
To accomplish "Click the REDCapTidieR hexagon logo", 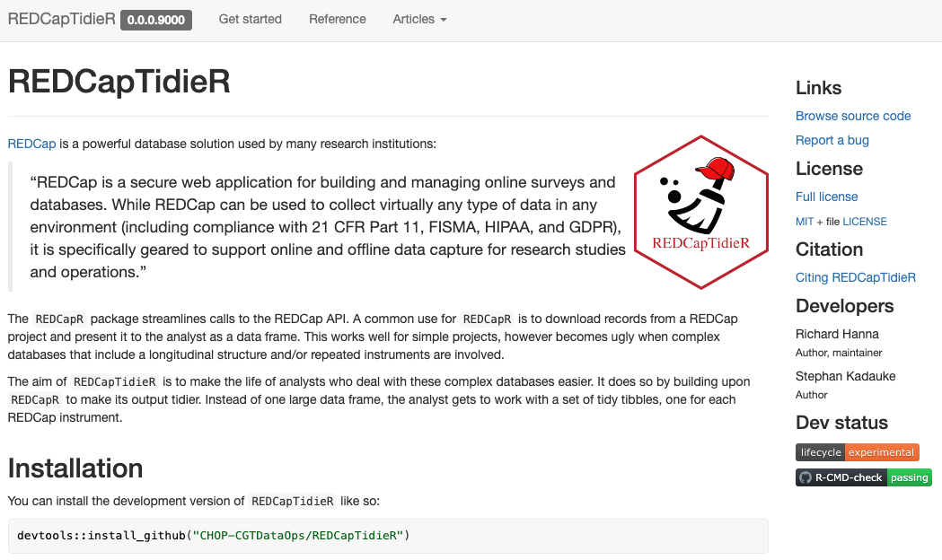I will (x=700, y=212).
